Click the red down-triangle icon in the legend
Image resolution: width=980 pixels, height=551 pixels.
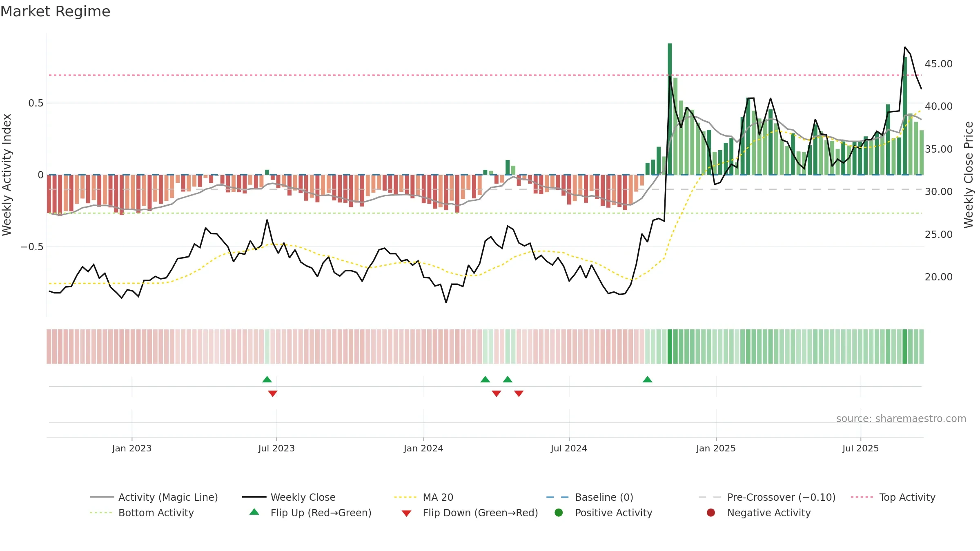tap(406, 513)
